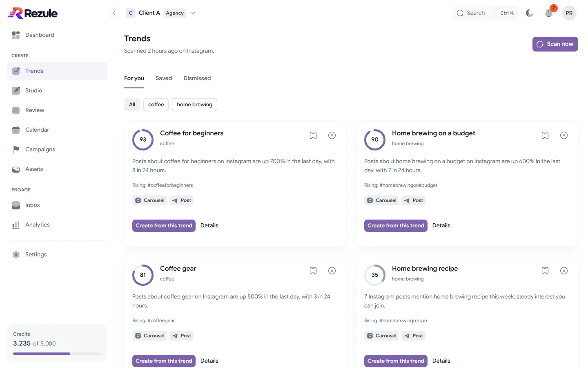The height and width of the screenshot is (368, 588).
Task: Open Inbox from the sidebar
Action: [57, 205]
